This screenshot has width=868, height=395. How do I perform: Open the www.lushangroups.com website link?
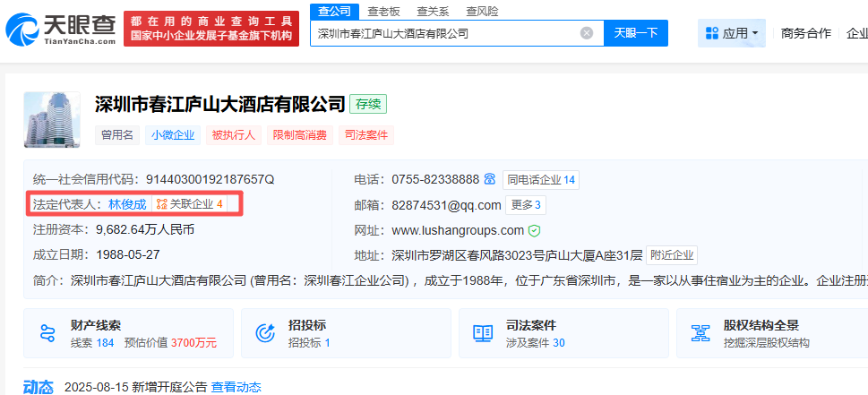458,230
